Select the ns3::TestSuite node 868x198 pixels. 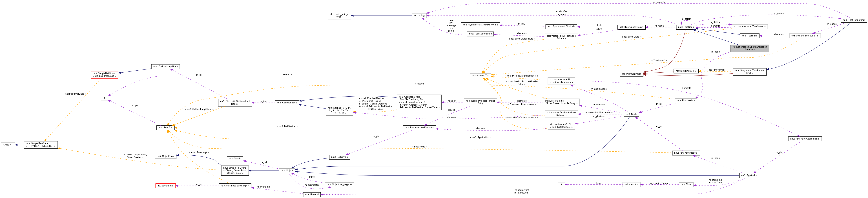pyautogui.click(x=749, y=35)
